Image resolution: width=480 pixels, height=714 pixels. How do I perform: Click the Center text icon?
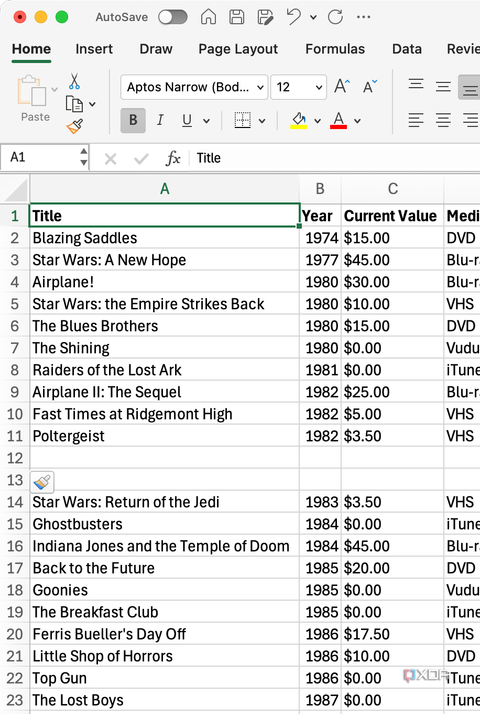443,120
